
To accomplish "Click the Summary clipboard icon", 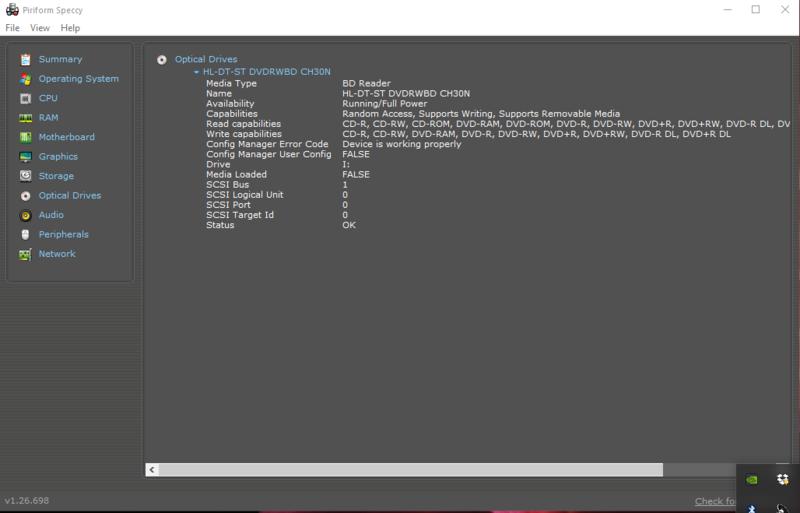I will [26, 60].
